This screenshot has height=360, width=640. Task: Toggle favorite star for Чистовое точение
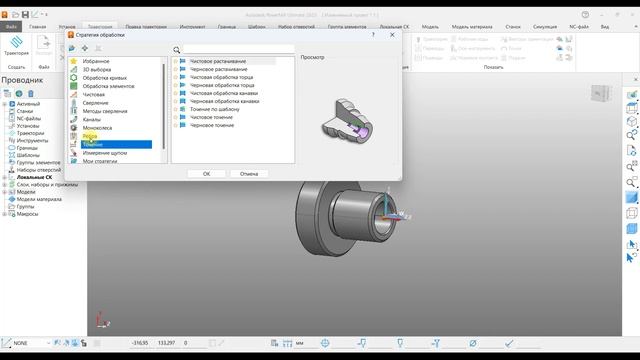[176, 117]
